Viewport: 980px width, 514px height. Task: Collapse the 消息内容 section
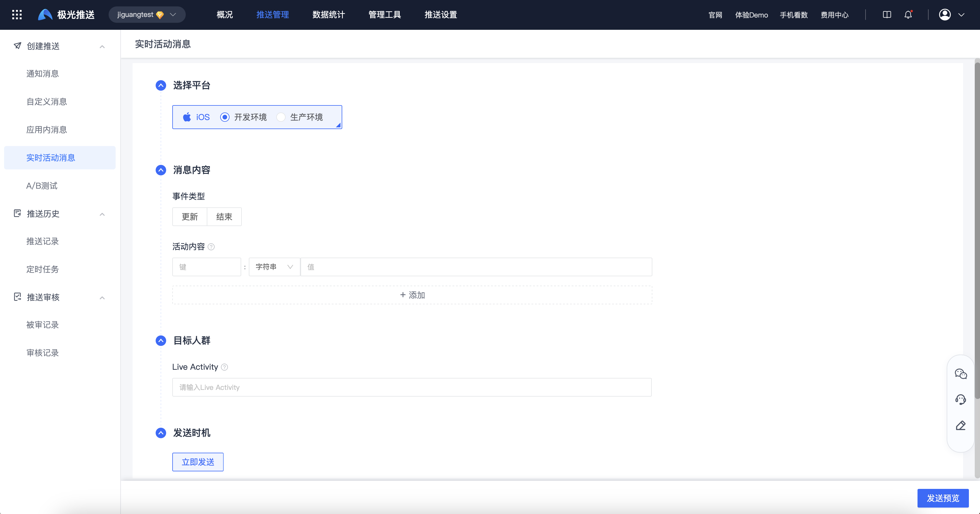(161, 170)
